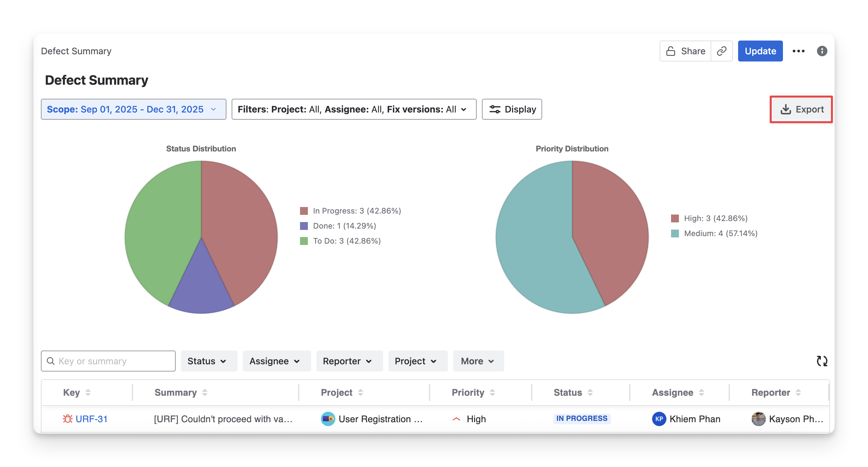
Task: Click the info icon in the header
Action: click(822, 51)
